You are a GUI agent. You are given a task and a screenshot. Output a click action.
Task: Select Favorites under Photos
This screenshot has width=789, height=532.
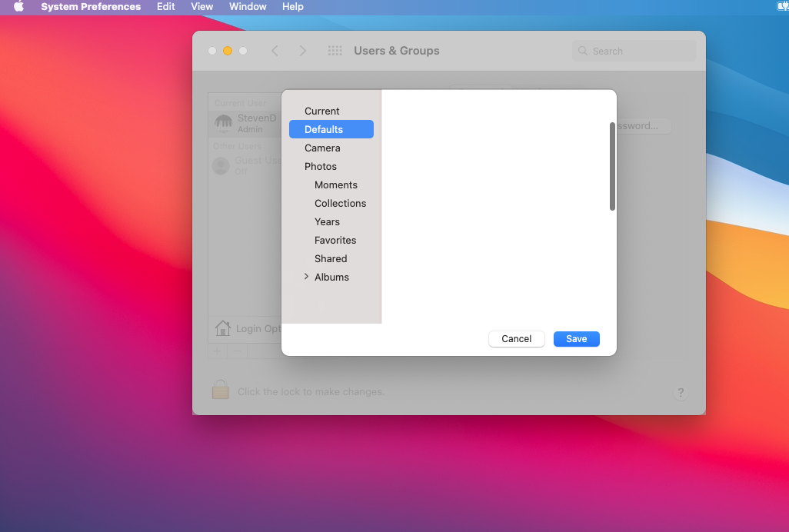click(x=331, y=241)
